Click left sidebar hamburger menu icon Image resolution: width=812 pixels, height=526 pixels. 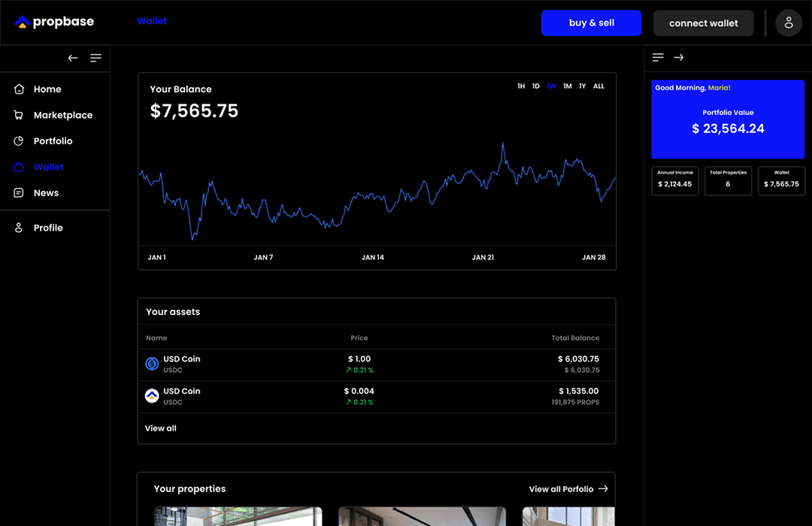point(95,58)
